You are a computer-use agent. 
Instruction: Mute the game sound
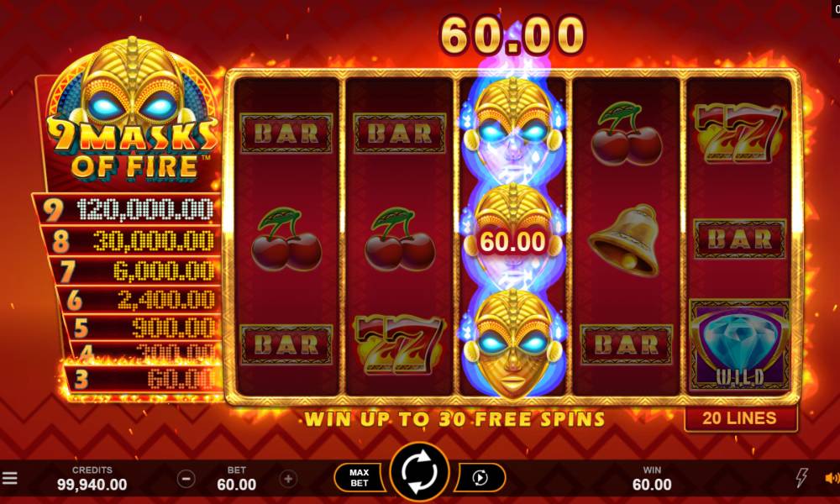point(832,478)
